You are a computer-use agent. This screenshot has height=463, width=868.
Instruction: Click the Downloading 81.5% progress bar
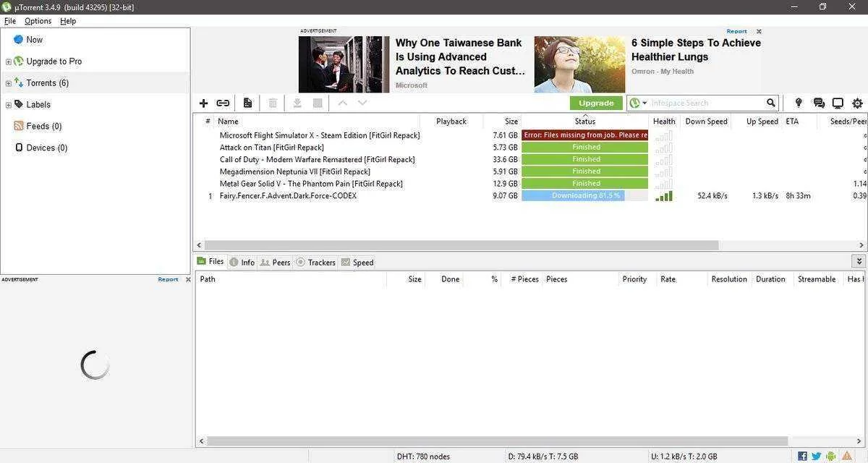pos(584,195)
